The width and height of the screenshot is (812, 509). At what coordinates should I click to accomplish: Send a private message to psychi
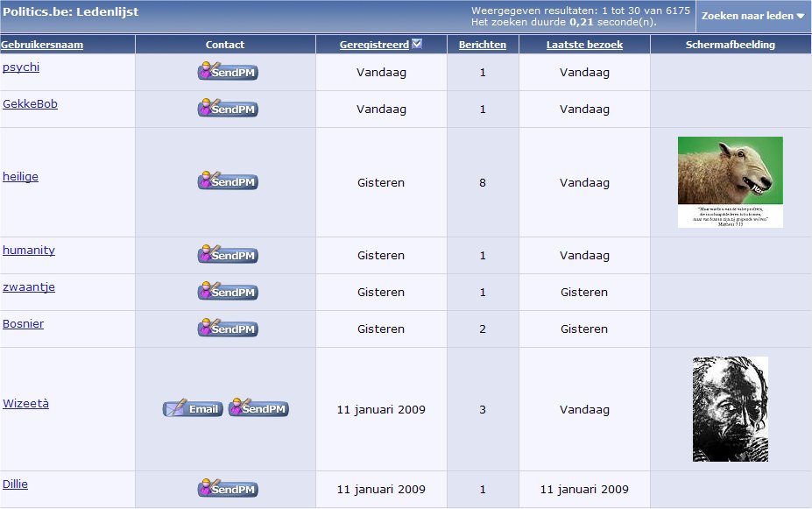pos(228,72)
